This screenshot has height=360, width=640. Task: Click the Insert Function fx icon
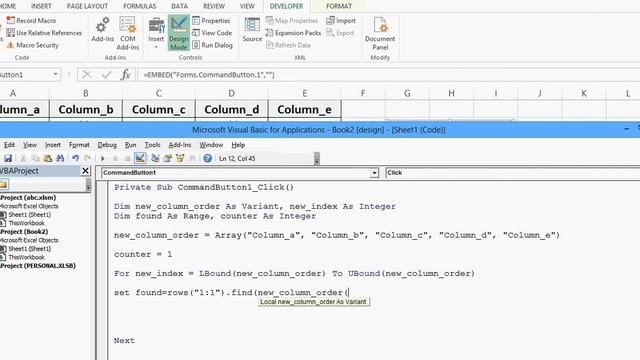(125, 75)
